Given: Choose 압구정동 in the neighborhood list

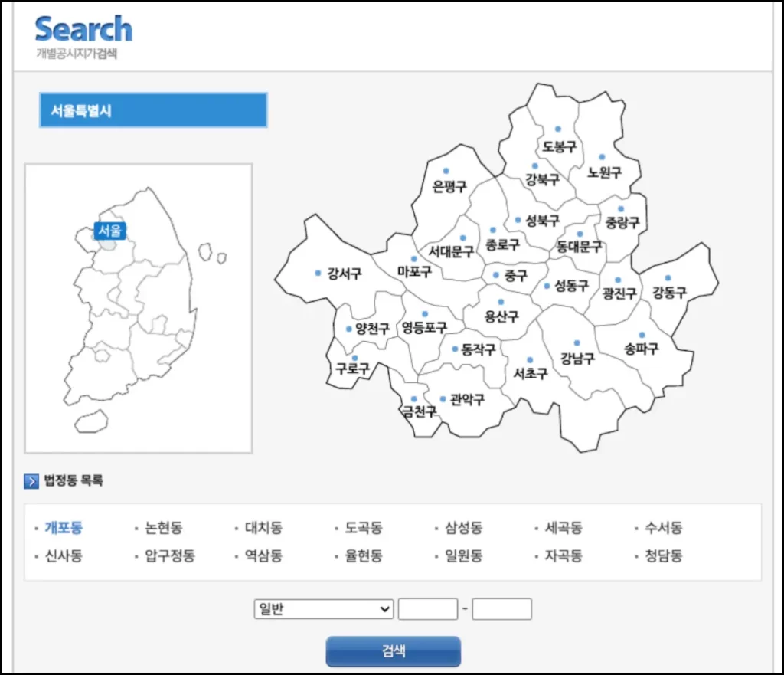Looking at the screenshot, I should pyautogui.click(x=170, y=556).
